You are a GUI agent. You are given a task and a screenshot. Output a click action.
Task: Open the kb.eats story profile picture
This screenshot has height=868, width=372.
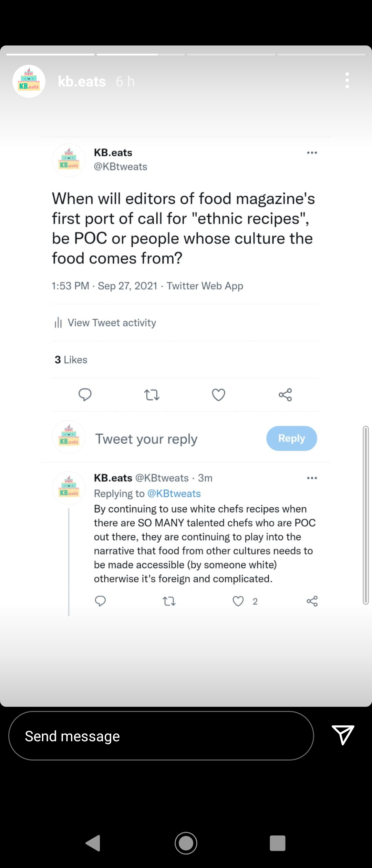tap(29, 81)
